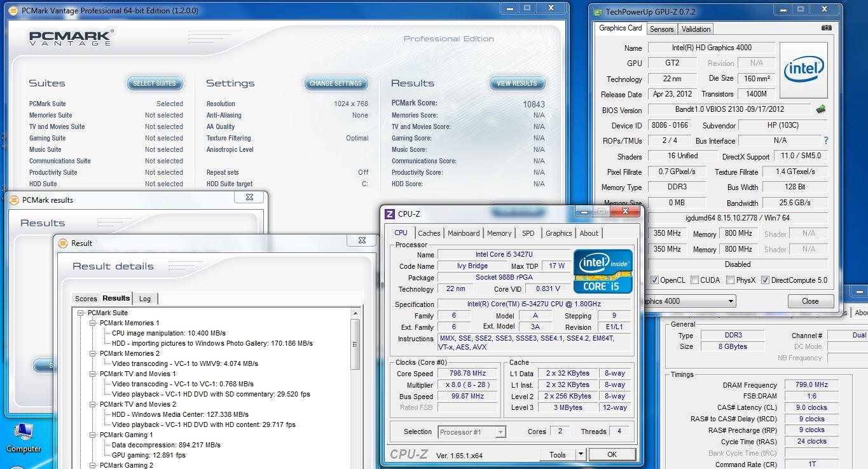Click the GPU-Z screenshot camera icon
This screenshot has width=868, height=469.
click(826, 29)
